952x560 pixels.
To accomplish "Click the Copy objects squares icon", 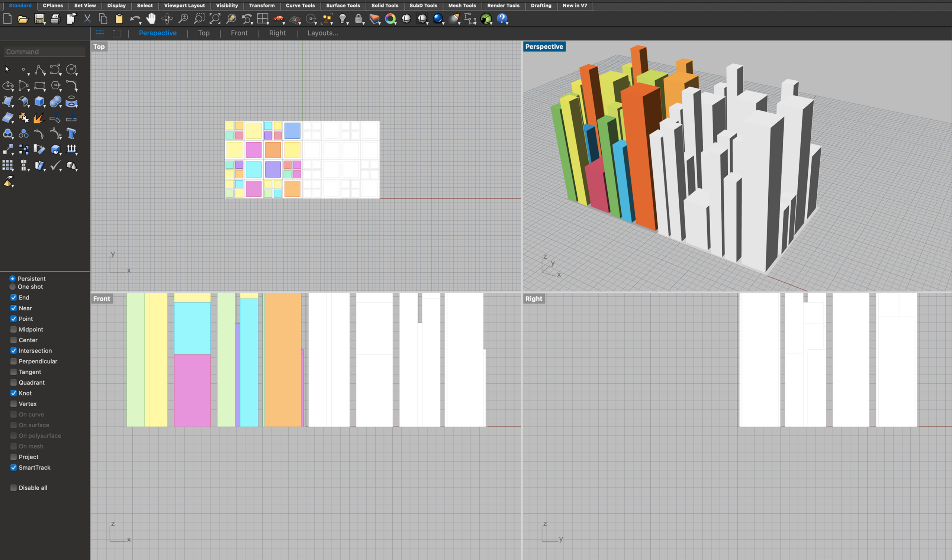I will pos(23,149).
